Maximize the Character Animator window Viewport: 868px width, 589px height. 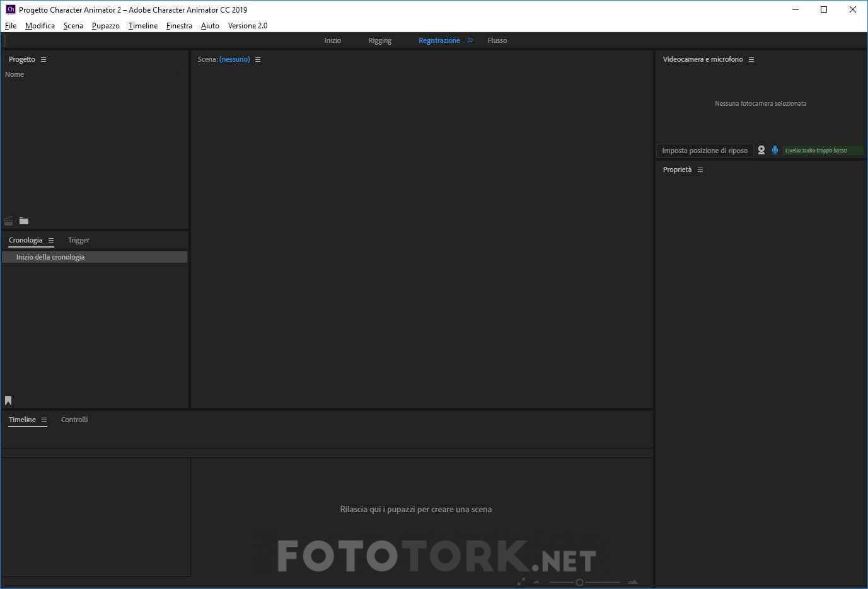824,9
